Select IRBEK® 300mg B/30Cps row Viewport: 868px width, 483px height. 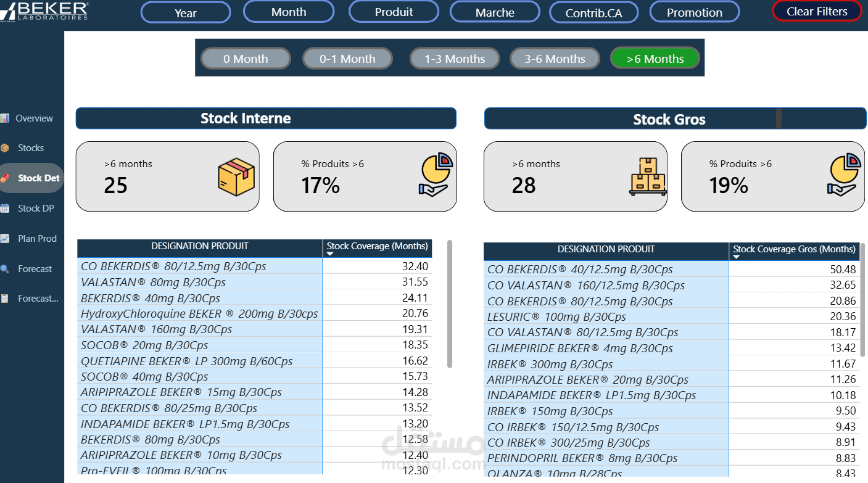tap(672, 364)
